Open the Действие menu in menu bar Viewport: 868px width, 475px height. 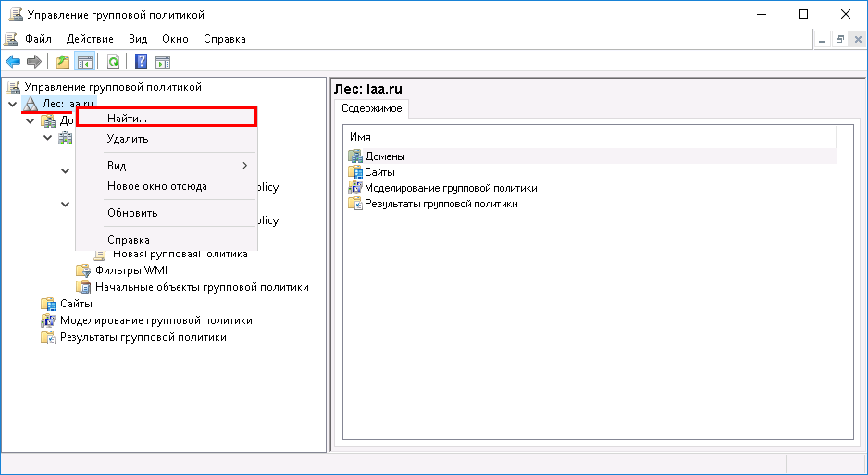(x=90, y=39)
